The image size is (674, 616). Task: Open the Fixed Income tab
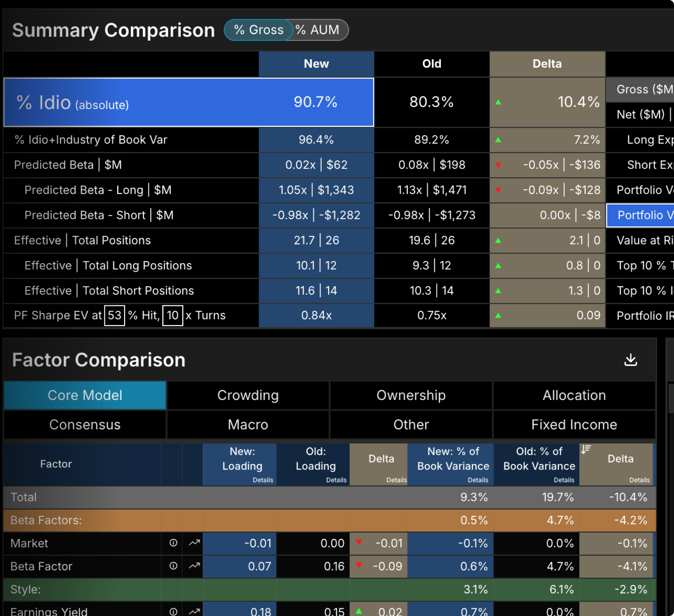[574, 425]
